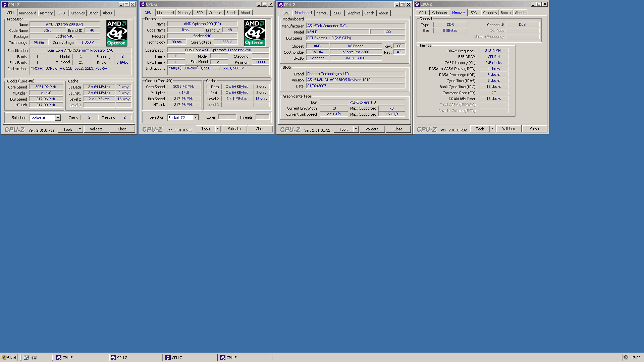The width and height of the screenshot is (644, 362).
Task: Click the quick launch icon beside Internet Explorer
Action: point(34,358)
